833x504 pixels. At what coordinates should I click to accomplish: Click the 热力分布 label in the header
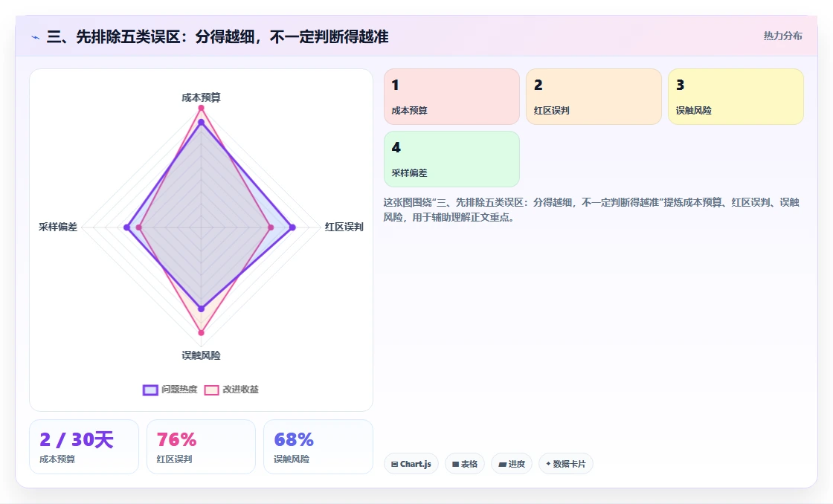782,36
